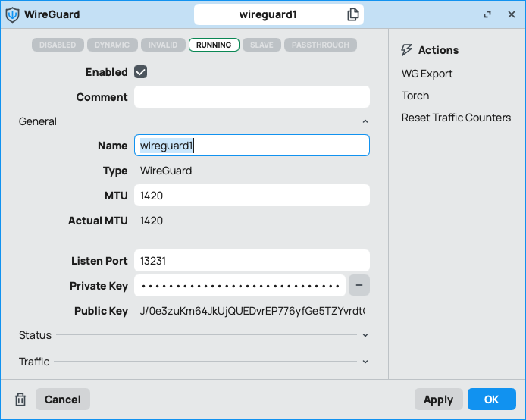
Task: Click the RUNNING status flag
Action: (x=214, y=45)
